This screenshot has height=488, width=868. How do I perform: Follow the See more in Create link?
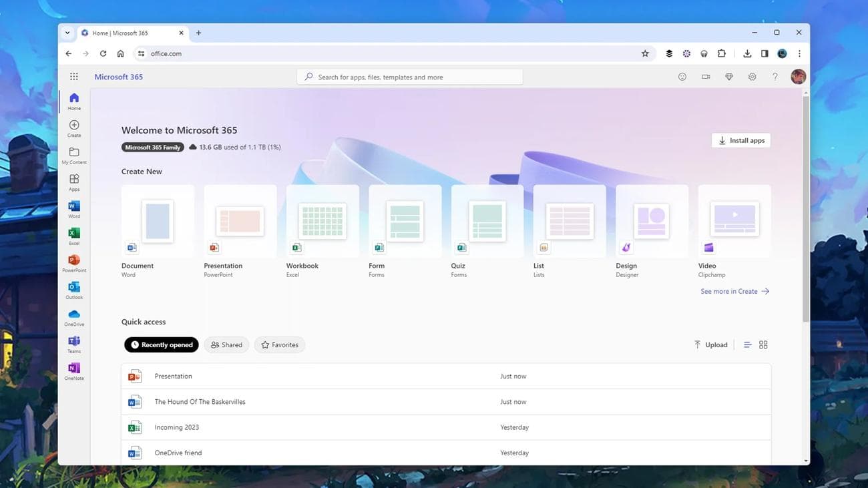point(728,291)
